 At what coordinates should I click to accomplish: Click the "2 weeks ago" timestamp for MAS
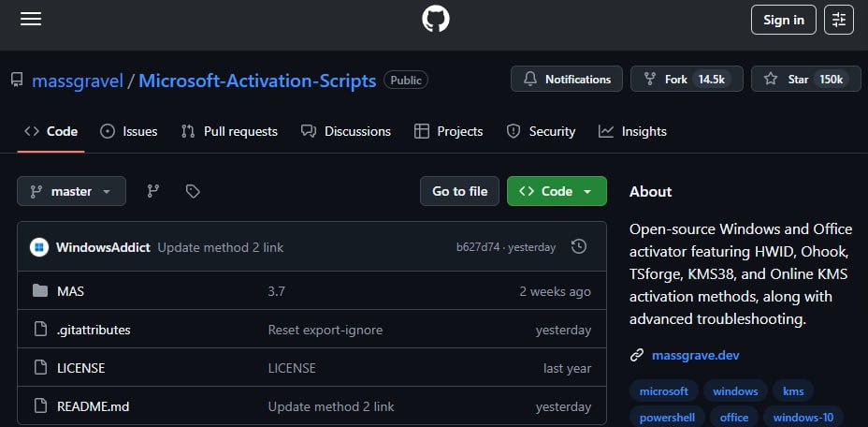coord(555,291)
